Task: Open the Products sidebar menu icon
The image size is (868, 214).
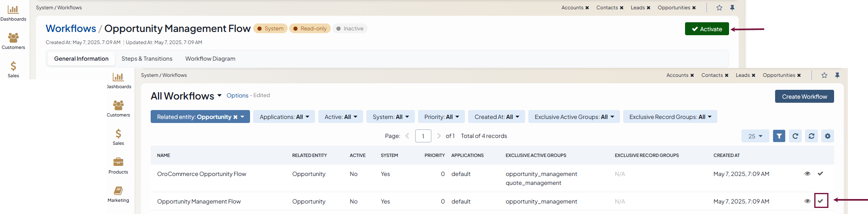Action: click(118, 165)
